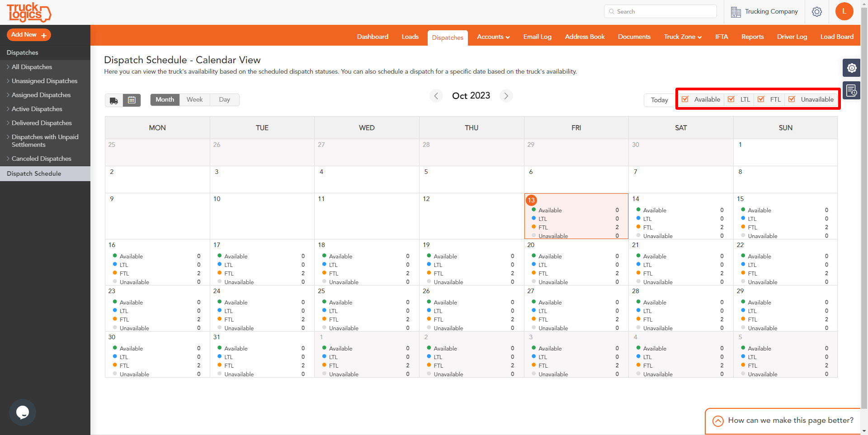The width and height of the screenshot is (868, 435).
Task: Click the TruckLogics logo
Action: point(28,12)
